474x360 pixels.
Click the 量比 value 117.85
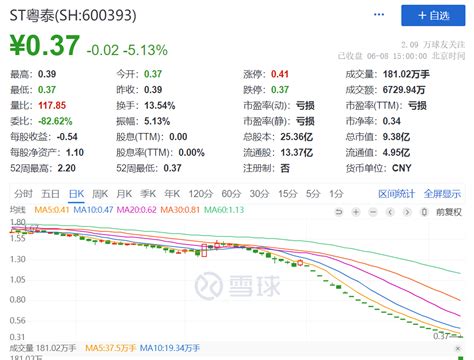52,105
